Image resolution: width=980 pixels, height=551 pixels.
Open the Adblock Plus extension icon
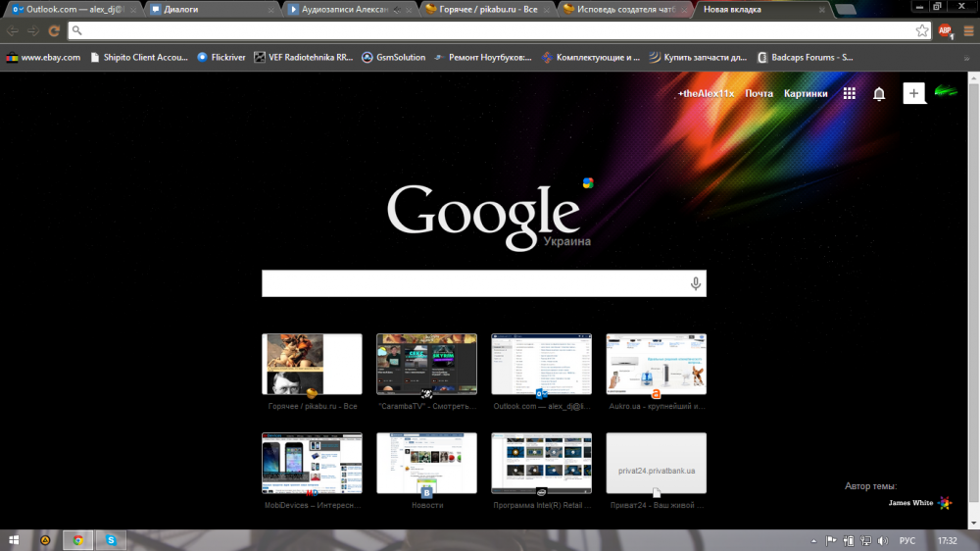point(946,30)
